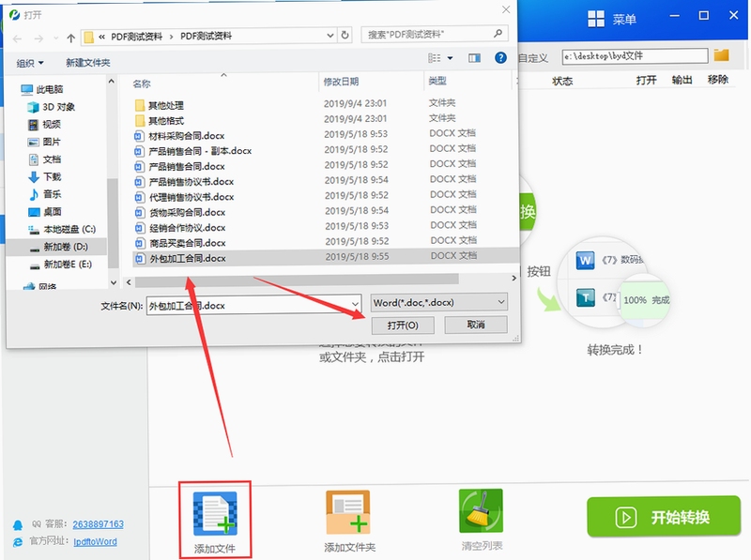Open 图片 in navigation pane
751x560 pixels.
pos(44,142)
